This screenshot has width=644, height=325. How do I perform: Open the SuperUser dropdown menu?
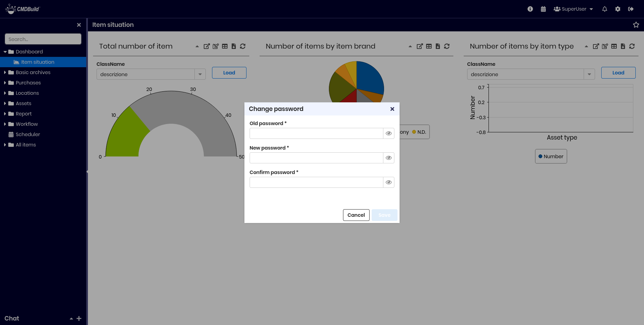click(573, 9)
